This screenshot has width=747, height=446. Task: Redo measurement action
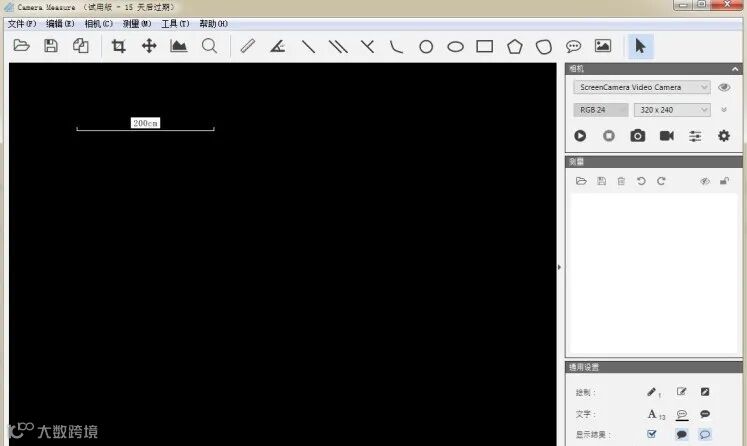[x=661, y=181]
